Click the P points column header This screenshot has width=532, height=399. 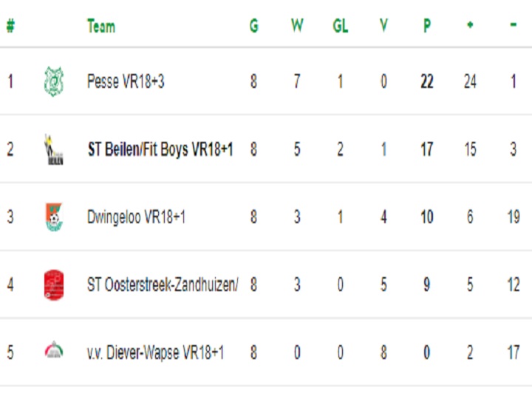tap(427, 26)
